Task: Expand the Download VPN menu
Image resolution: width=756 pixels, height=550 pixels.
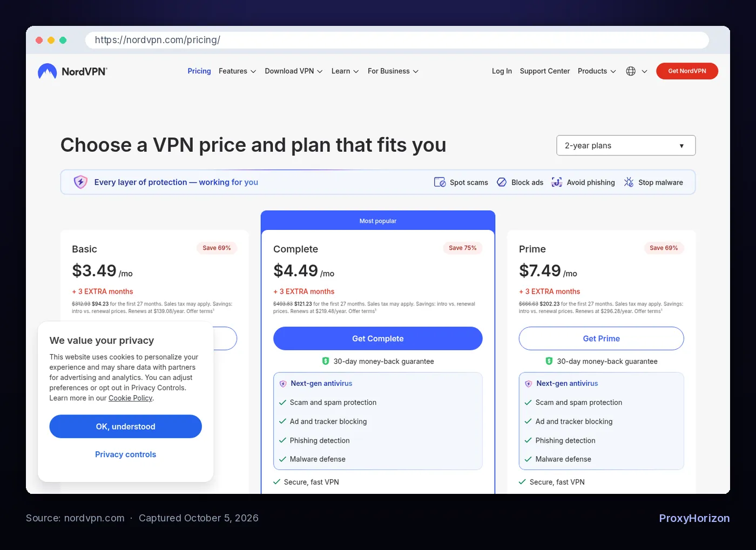Action: 294,71
